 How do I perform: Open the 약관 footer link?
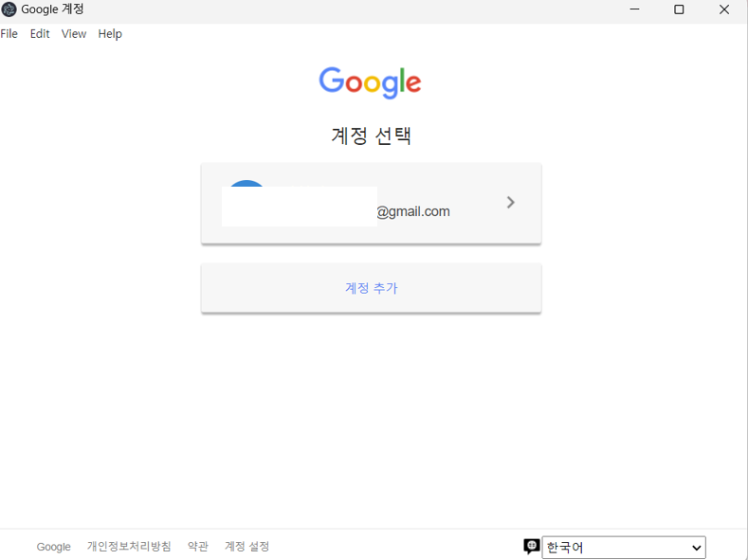coord(198,546)
